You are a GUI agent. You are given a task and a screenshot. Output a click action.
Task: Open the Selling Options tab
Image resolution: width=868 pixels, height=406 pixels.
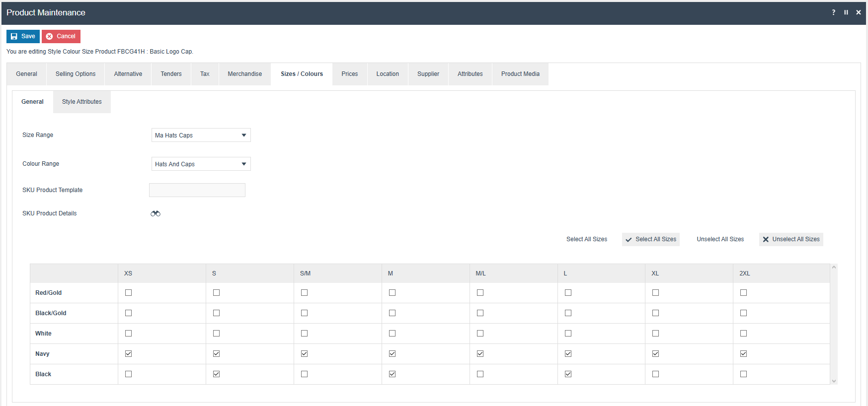pos(76,74)
